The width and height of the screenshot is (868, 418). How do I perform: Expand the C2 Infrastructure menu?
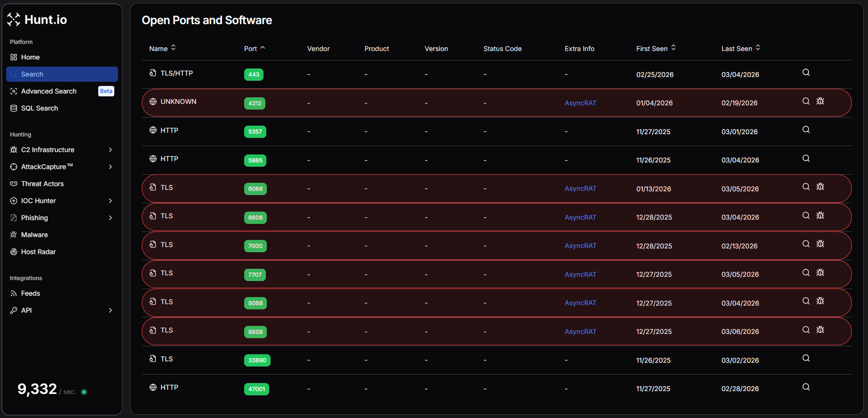tap(110, 150)
